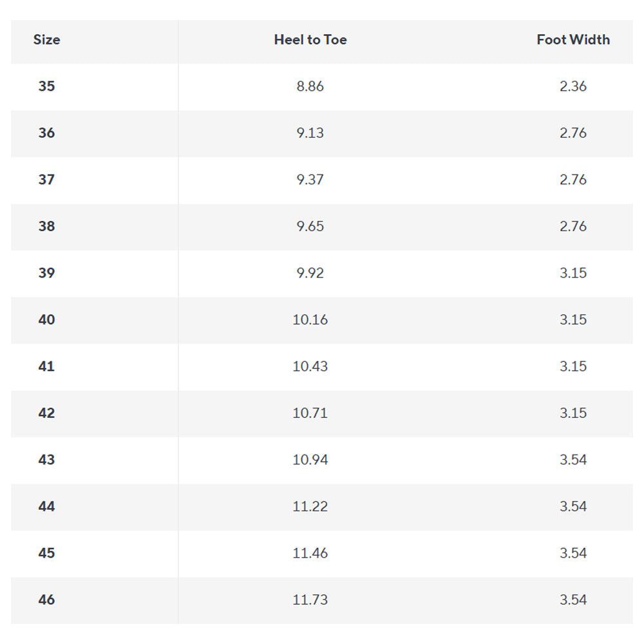Click the 8.86 heel to toe value
This screenshot has width=644, height=644.
(x=310, y=86)
